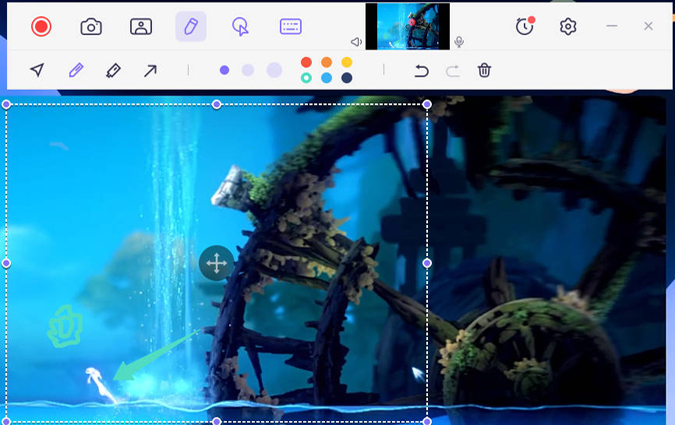The image size is (675, 425).
Task: Choose the largest brush size dot
Action: coord(274,70)
